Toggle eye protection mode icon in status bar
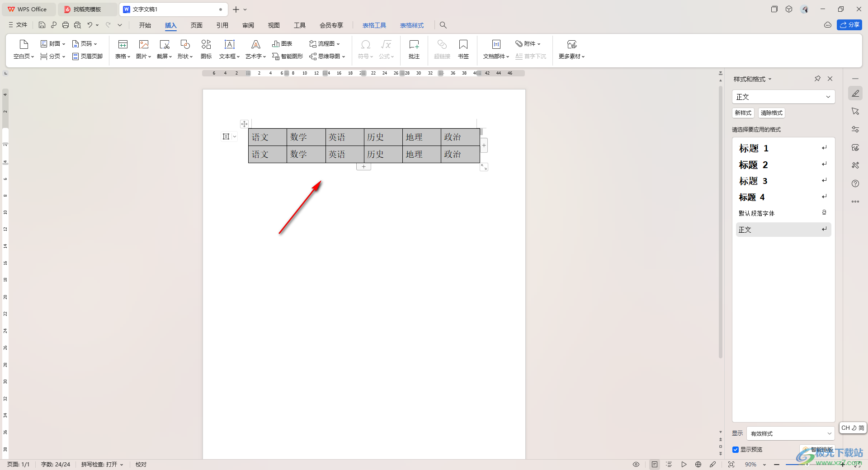This screenshot has height=470, width=868. pyautogui.click(x=636, y=464)
